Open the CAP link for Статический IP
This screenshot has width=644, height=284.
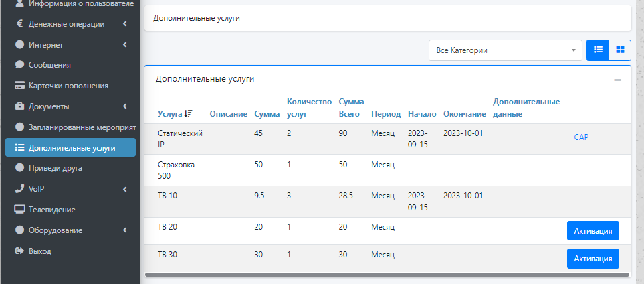pos(580,137)
